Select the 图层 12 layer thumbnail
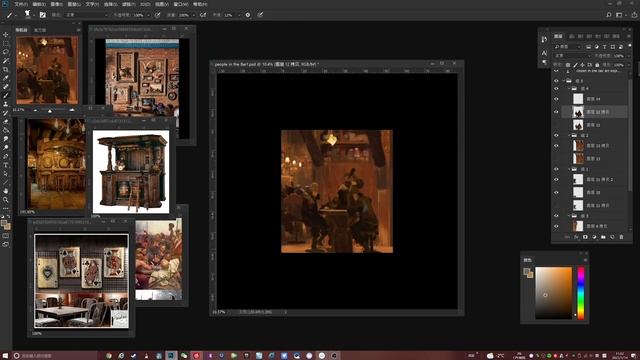 [x=578, y=124]
